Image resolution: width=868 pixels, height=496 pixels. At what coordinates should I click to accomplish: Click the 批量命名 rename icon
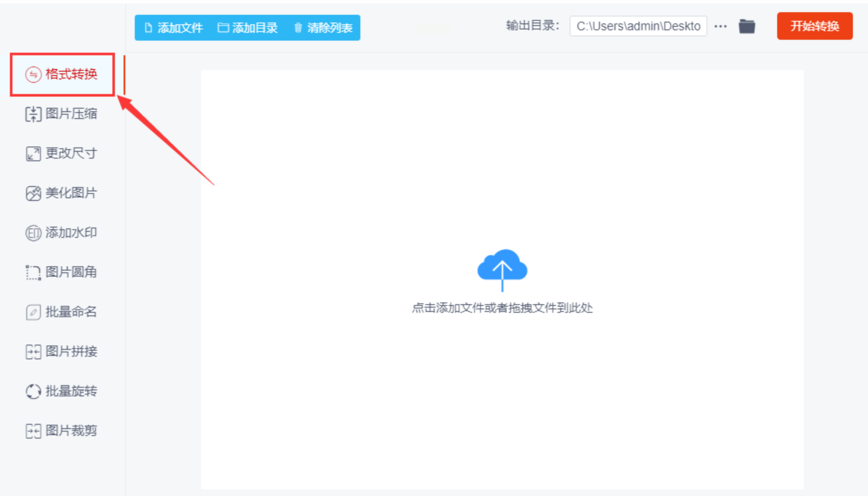tap(33, 312)
